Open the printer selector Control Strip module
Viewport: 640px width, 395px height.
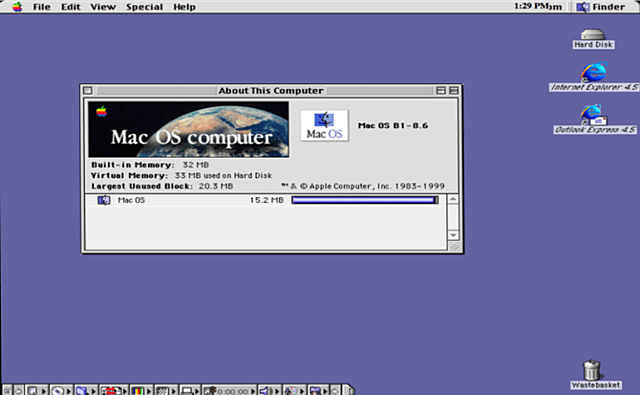point(191,391)
